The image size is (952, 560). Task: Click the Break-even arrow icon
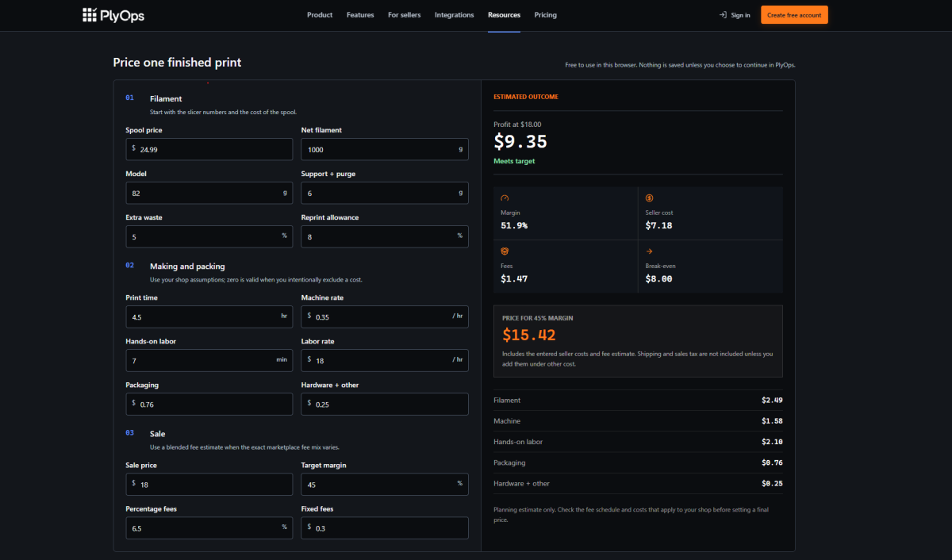[x=650, y=251]
